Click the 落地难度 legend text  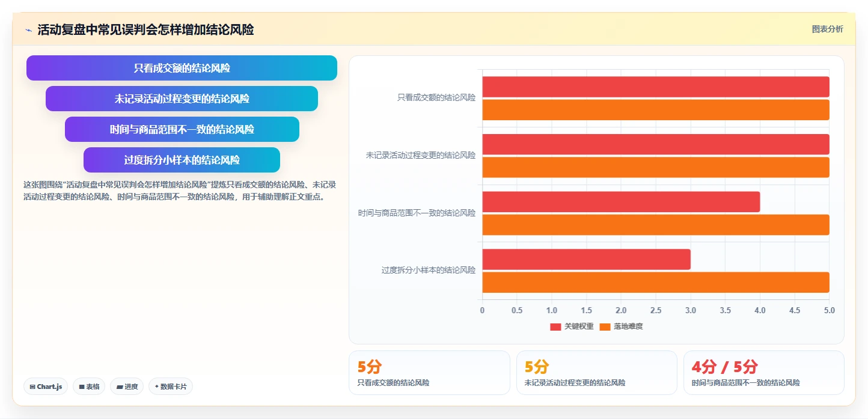tap(628, 326)
